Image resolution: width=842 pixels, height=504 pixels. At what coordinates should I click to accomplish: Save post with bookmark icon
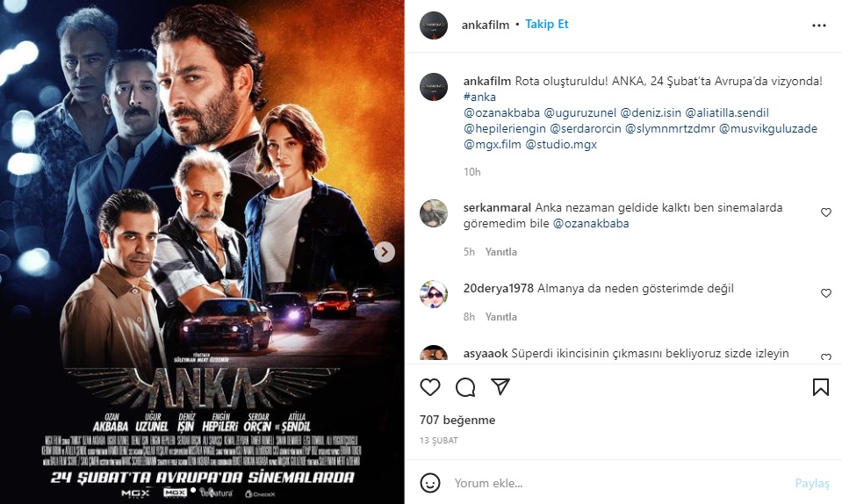tap(821, 387)
